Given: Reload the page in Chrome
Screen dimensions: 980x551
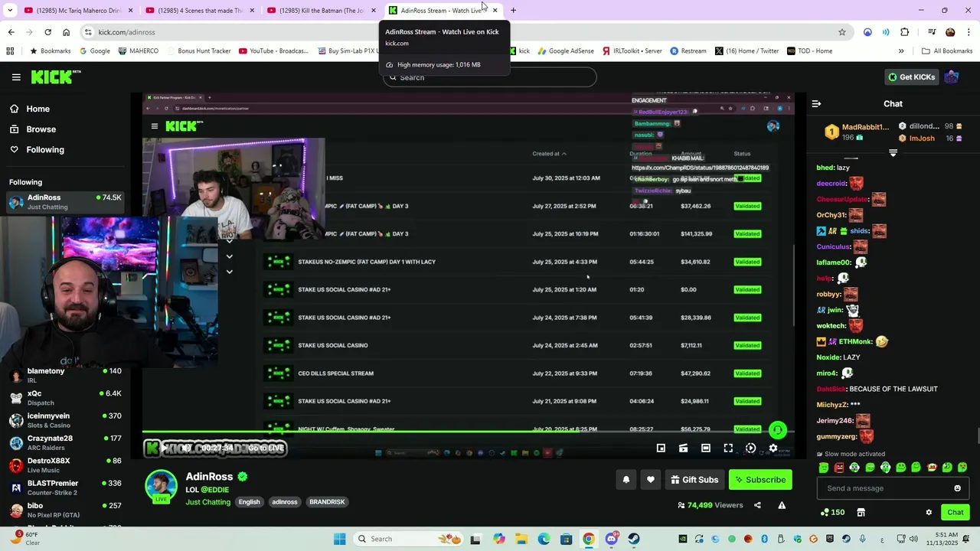Looking at the screenshot, I should pos(47,32).
